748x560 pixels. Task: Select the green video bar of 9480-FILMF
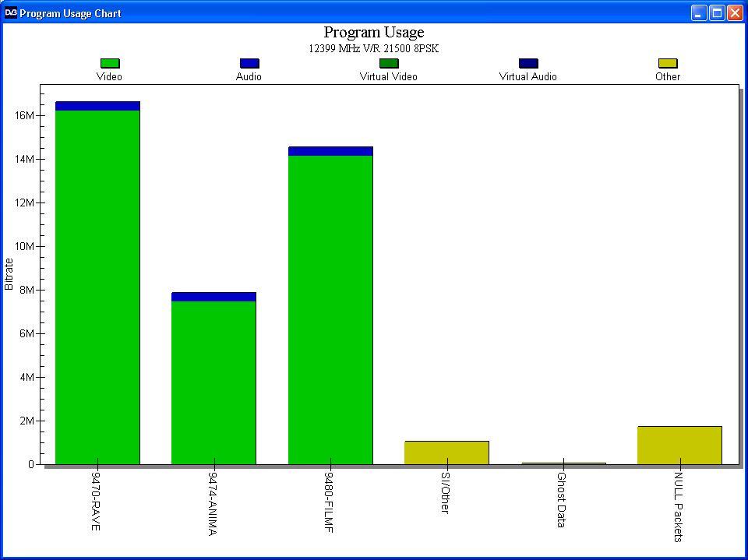pyautogui.click(x=330, y=310)
